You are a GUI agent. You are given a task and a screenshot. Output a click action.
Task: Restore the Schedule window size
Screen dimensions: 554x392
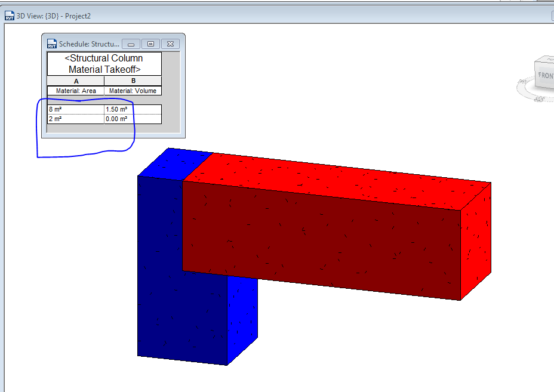pyautogui.click(x=151, y=44)
